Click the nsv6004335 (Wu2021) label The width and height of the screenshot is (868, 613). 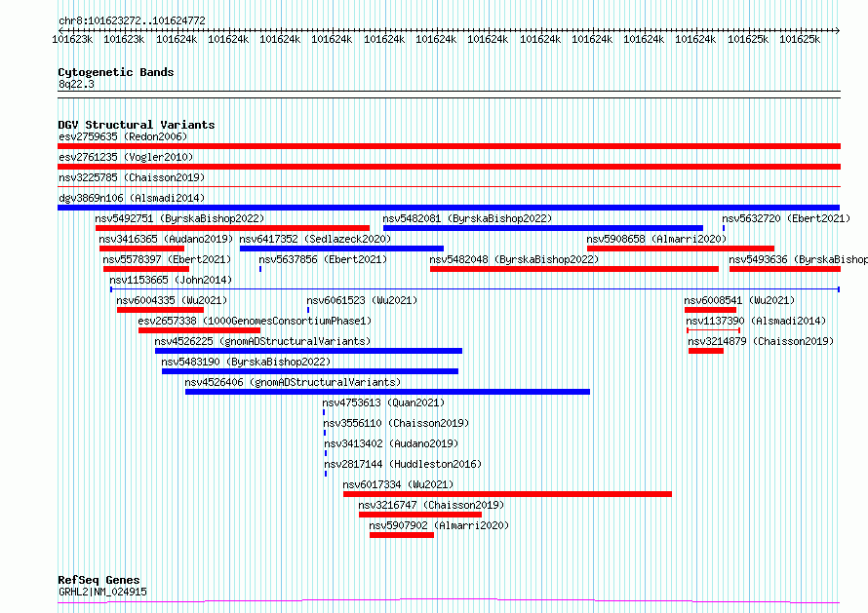(173, 300)
